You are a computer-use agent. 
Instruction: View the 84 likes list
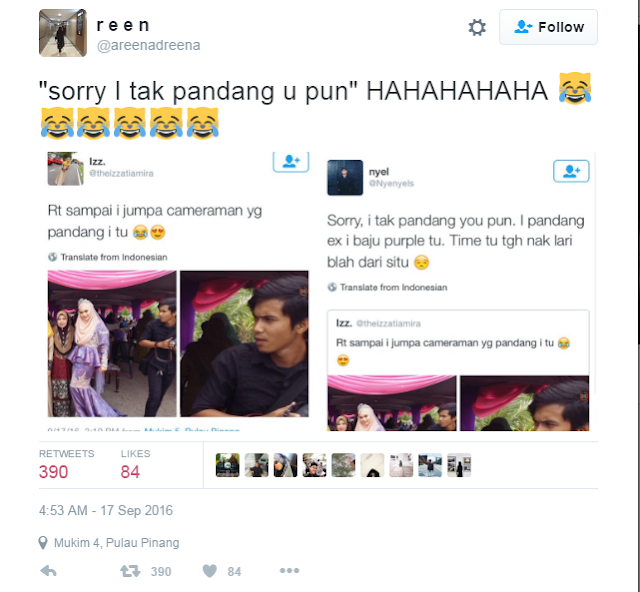pyautogui.click(x=136, y=465)
